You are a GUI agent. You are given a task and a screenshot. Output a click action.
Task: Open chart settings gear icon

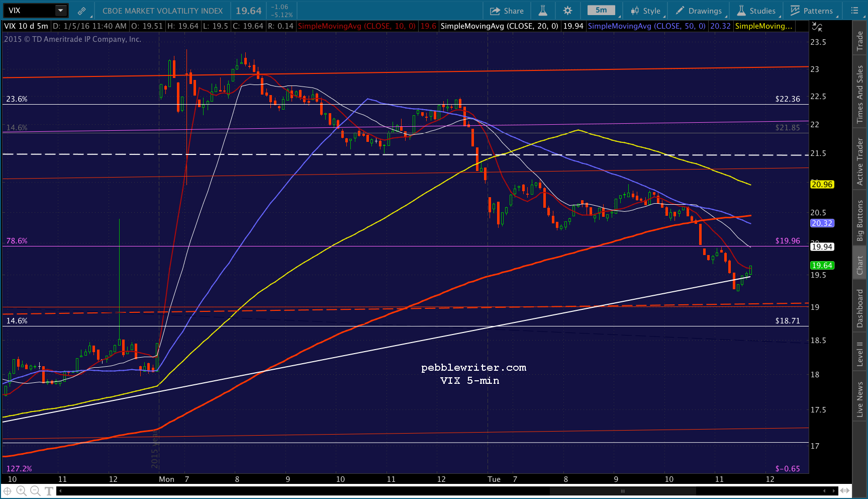coord(567,11)
